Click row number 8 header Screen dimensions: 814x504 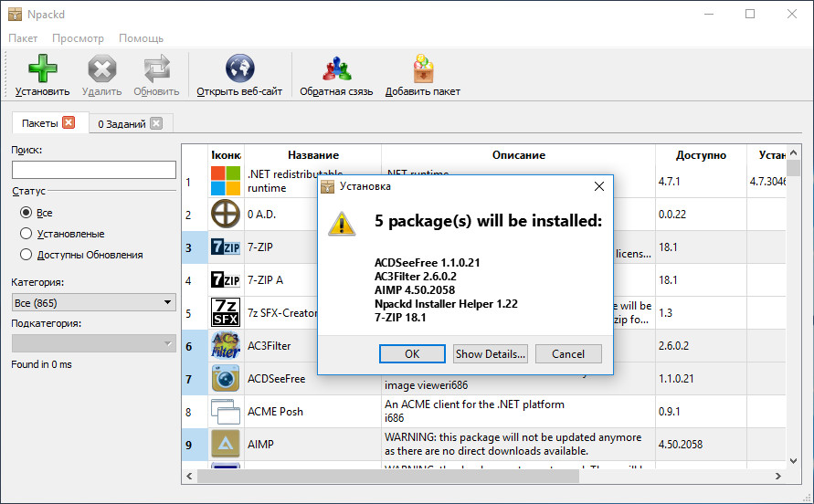pyautogui.click(x=195, y=412)
